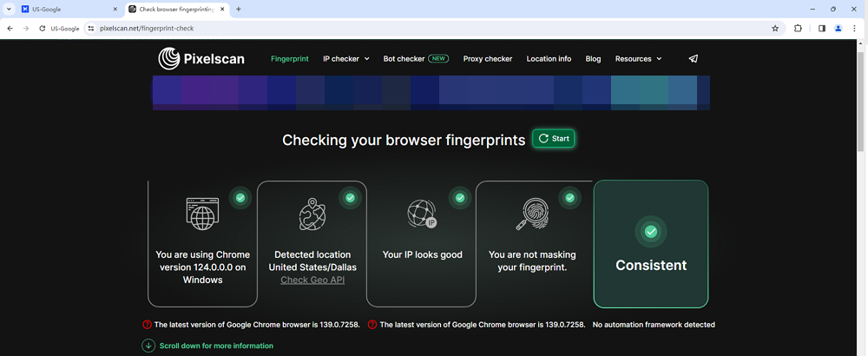Click Chrome version 124.0.0.0 on Windows text
This screenshot has height=356, width=868.
(x=202, y=267)
